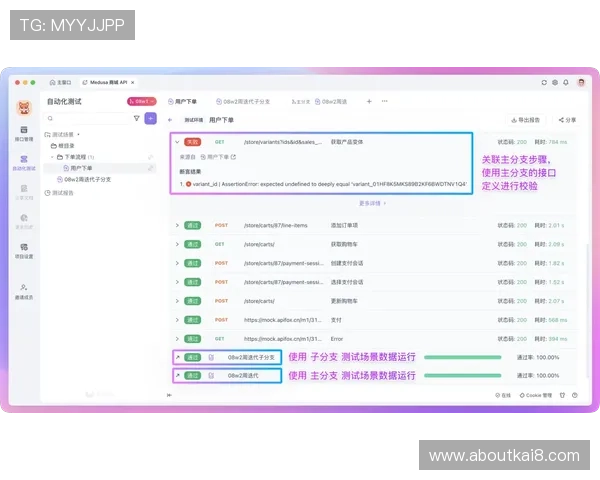Click the back arrow beside 测试环境
Image resolution: width=600 pixels, height=480 pixels.
pyautogui.click(x=170, y=120)
